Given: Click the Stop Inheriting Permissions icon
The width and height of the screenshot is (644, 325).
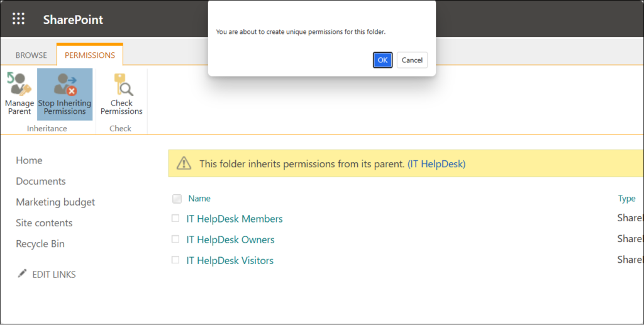Looking at the screenshot, I should (x=65, y=84).
